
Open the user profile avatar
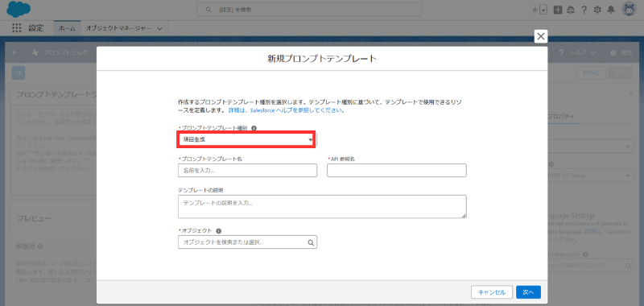(629, 10)
